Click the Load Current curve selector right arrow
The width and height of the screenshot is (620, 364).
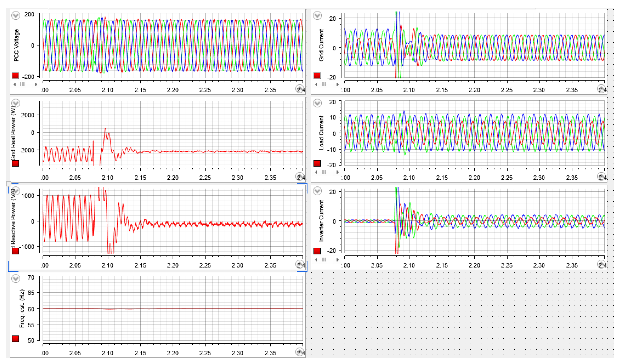[x=338, y=172]
